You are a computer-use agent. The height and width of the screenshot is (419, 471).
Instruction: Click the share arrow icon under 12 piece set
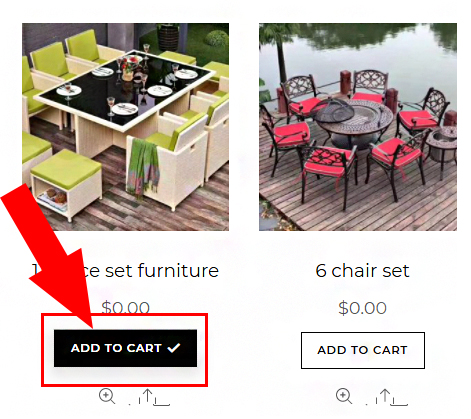(x=148, y=396)
